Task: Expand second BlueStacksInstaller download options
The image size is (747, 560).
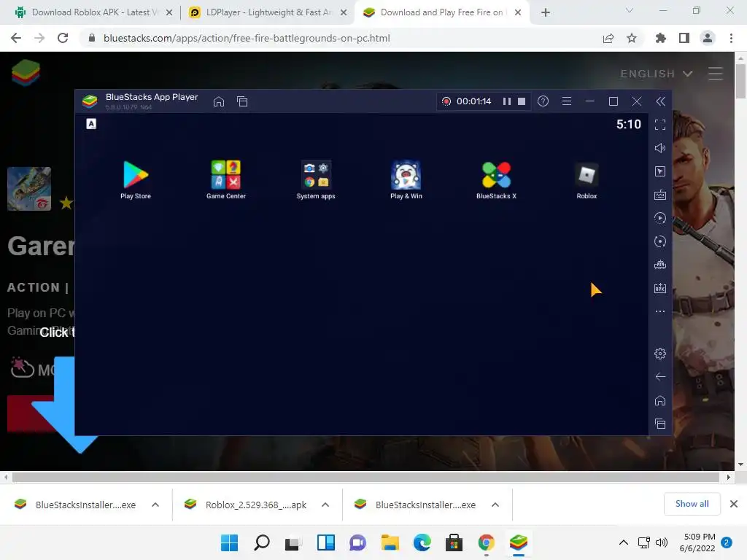Action: [495, 505]
